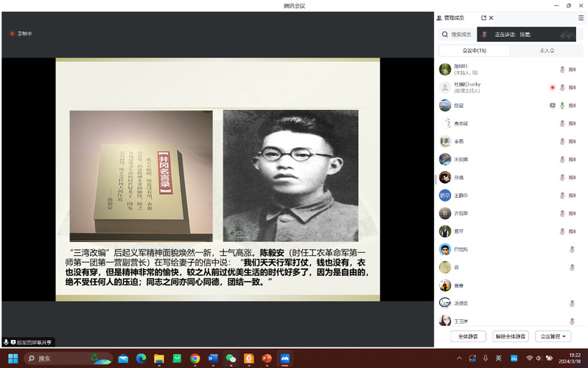The image size is (588, 368).
Task: Toggle 段星's green microphone
Action: click(562, 105)
